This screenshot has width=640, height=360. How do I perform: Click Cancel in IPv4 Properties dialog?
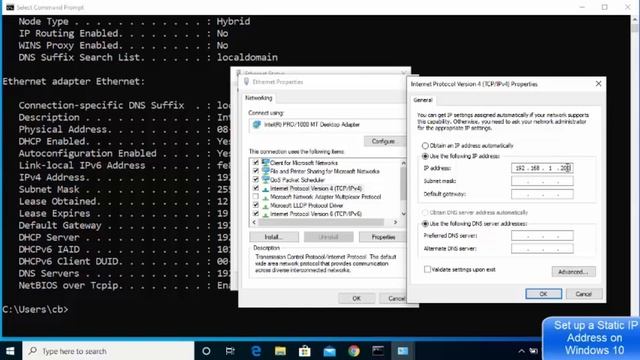(583, 294)
